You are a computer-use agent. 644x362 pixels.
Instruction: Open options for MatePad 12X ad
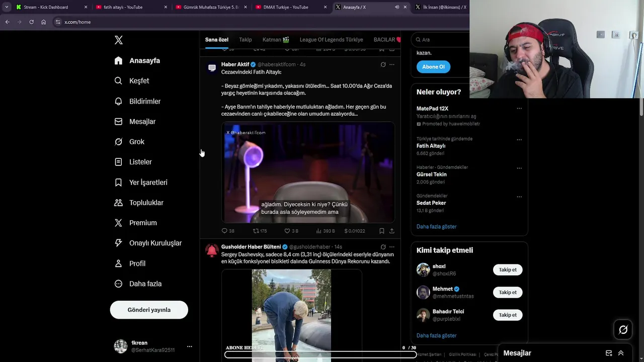tap(519, 109)
